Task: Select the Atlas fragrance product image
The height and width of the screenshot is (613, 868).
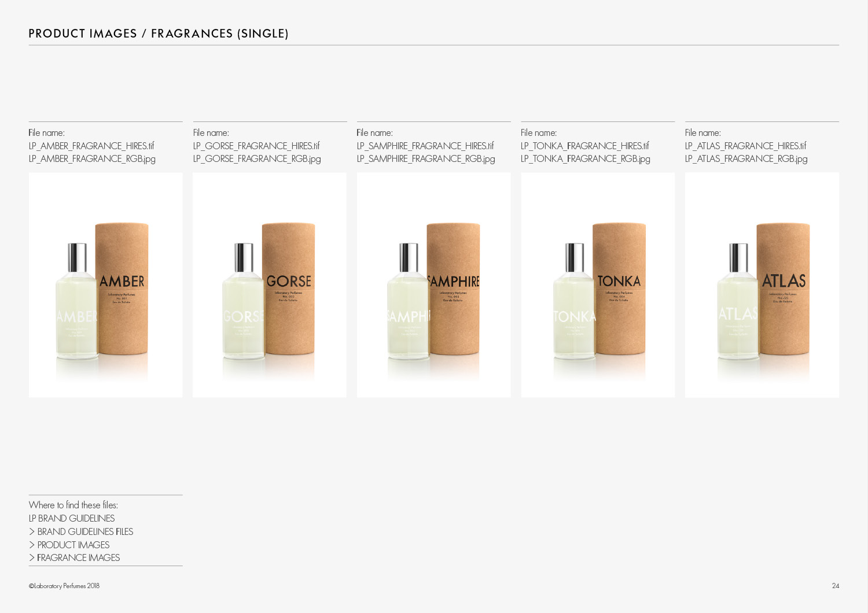Action: point(762,285)
